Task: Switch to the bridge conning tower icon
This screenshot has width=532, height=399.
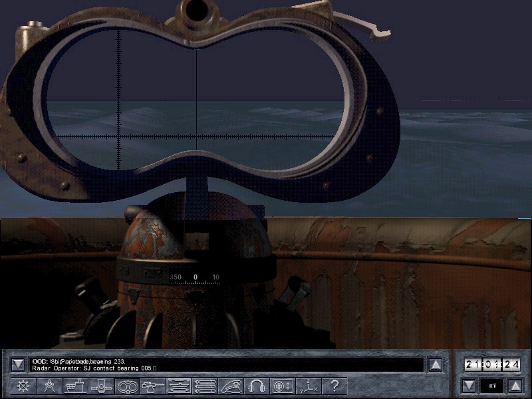Action: pos(75,386)
